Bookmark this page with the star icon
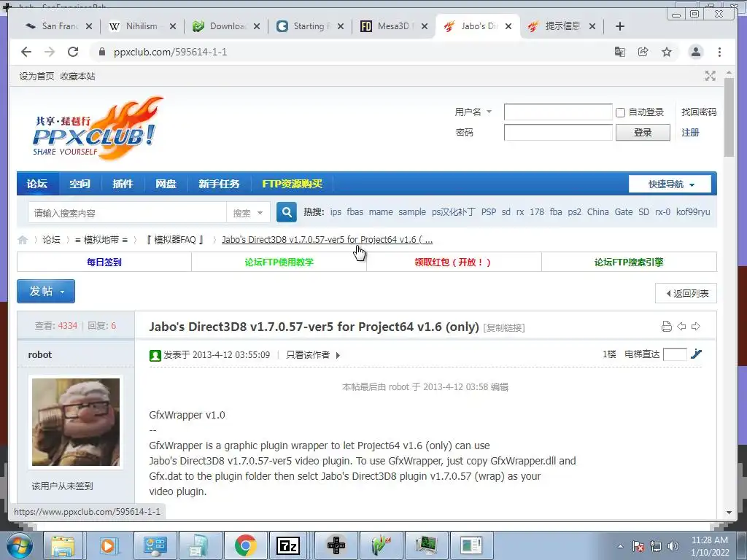 coord(667,52)
